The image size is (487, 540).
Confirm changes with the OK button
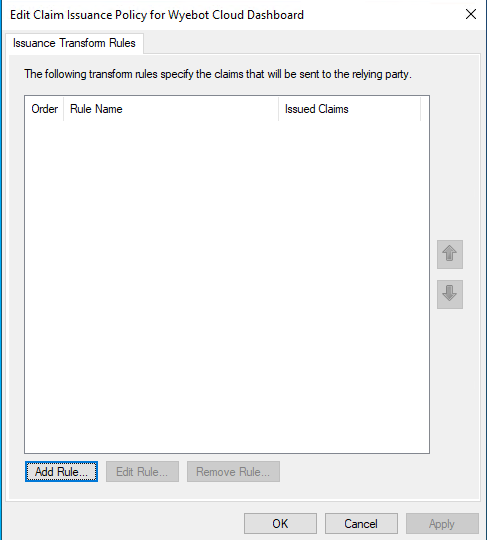[280, 523]
